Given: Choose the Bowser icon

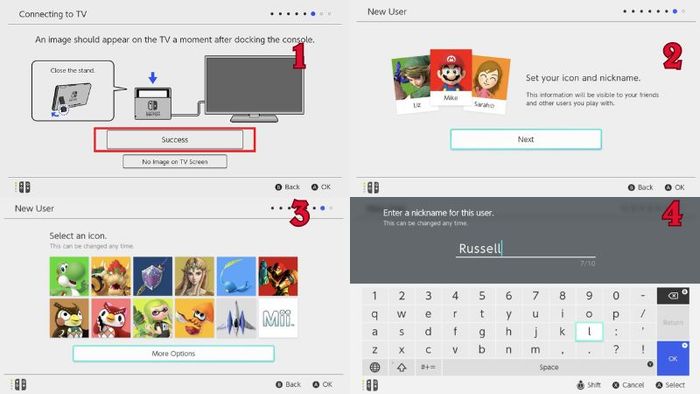Looking at the screenshot, I should (111, 276).
